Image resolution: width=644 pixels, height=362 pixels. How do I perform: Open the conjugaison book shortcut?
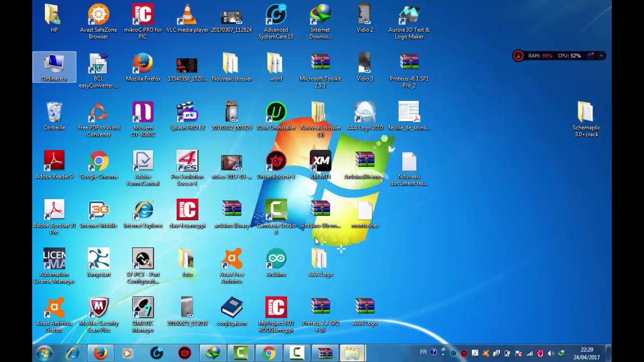pyautogui.click(x=231, y=312)
